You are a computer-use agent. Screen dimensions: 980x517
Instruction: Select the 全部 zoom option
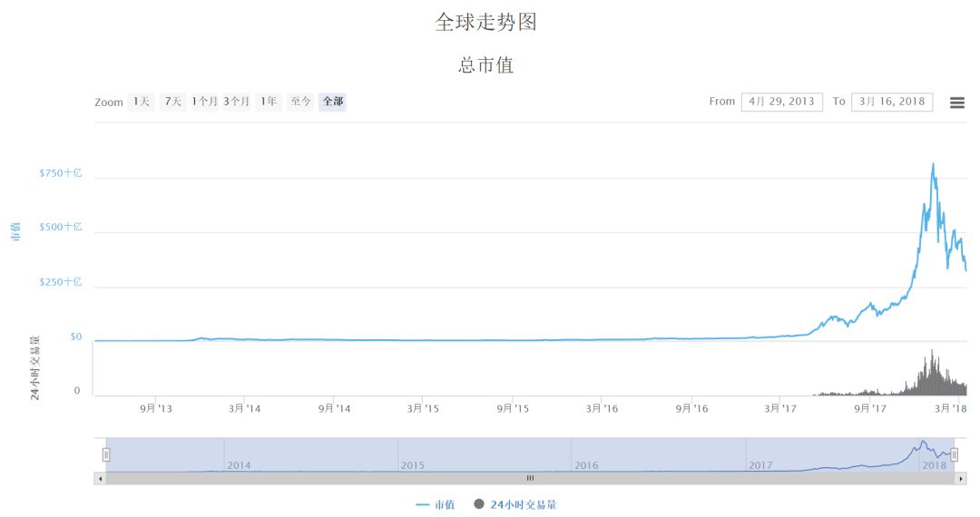[332, 102]
